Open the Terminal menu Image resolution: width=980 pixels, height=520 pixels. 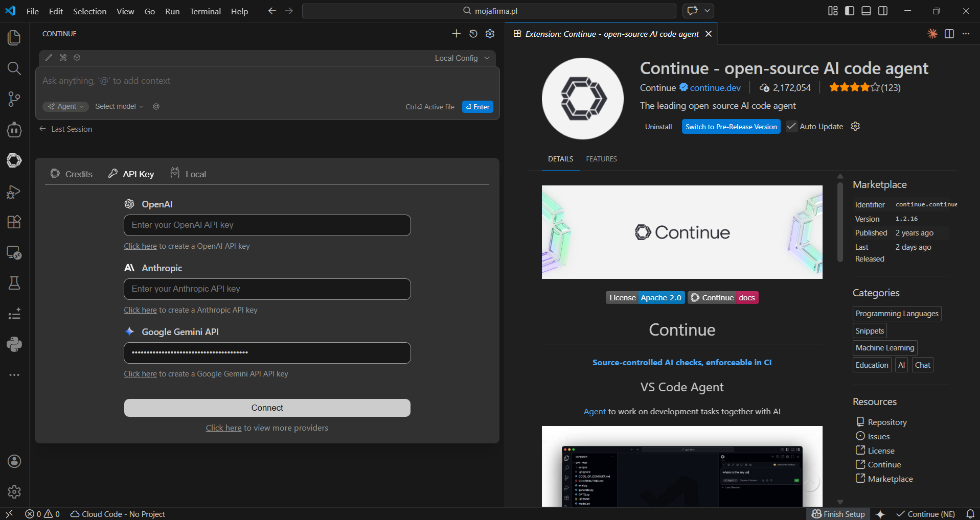(205, 11)
